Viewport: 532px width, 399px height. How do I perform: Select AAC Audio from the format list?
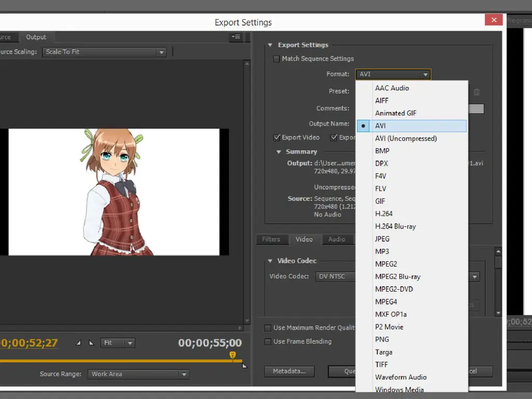click(x=412, y=88)
